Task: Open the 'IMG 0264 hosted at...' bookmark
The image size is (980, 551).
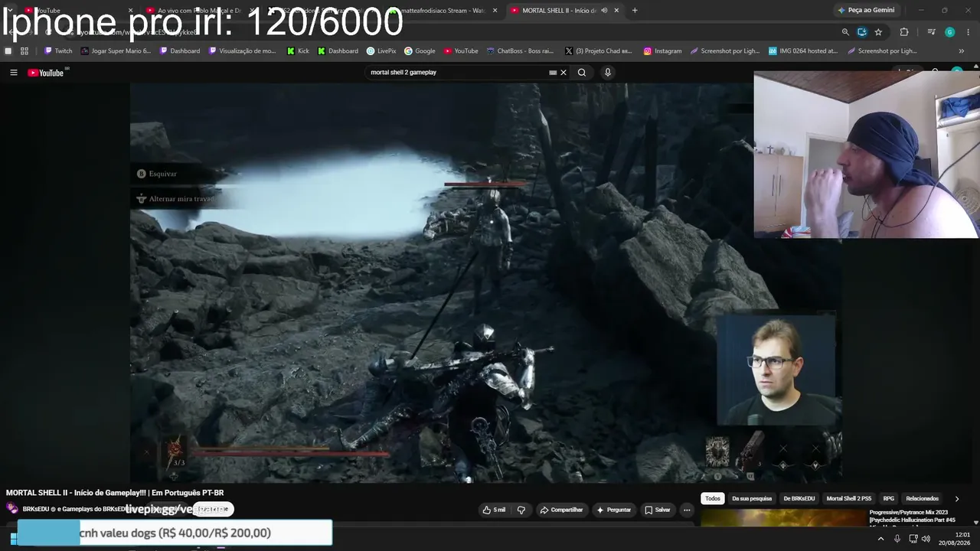Action: (802, 51)
